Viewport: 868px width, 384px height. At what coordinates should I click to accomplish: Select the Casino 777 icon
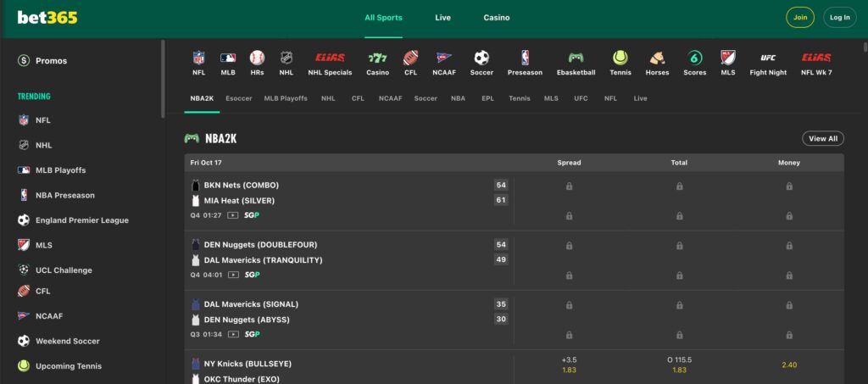pos(377,58)
